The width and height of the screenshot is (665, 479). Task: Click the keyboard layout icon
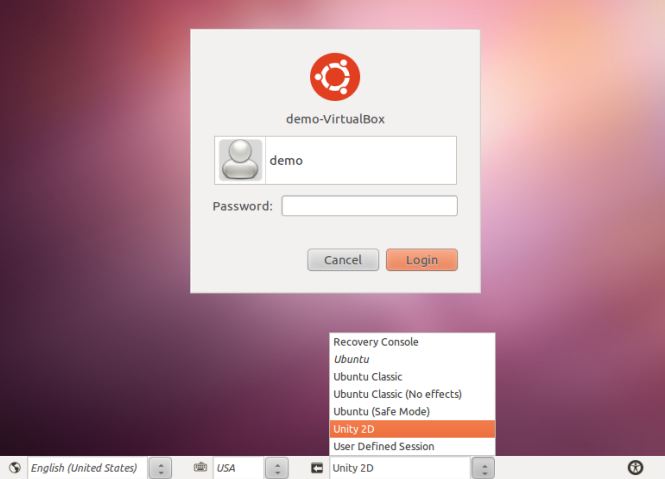point(200,468)
